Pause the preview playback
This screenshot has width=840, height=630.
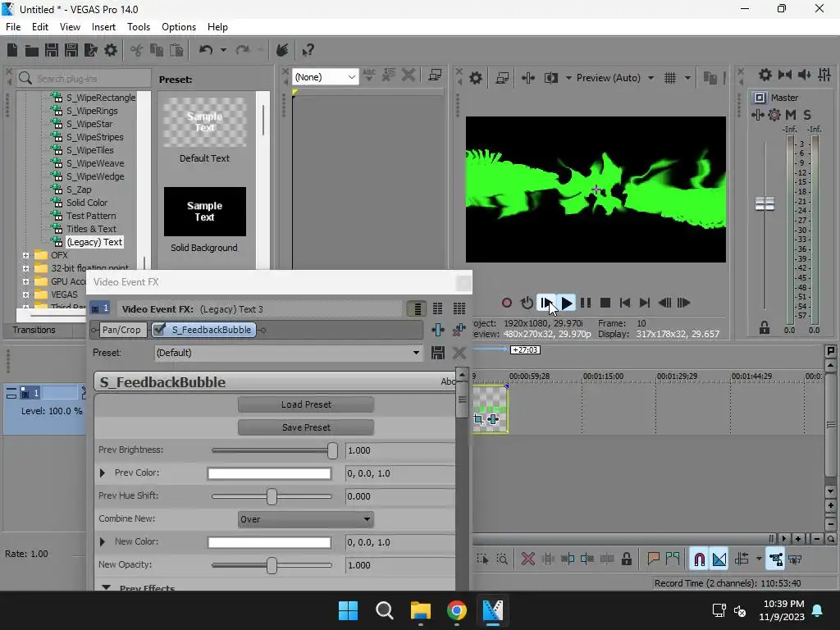586,304
